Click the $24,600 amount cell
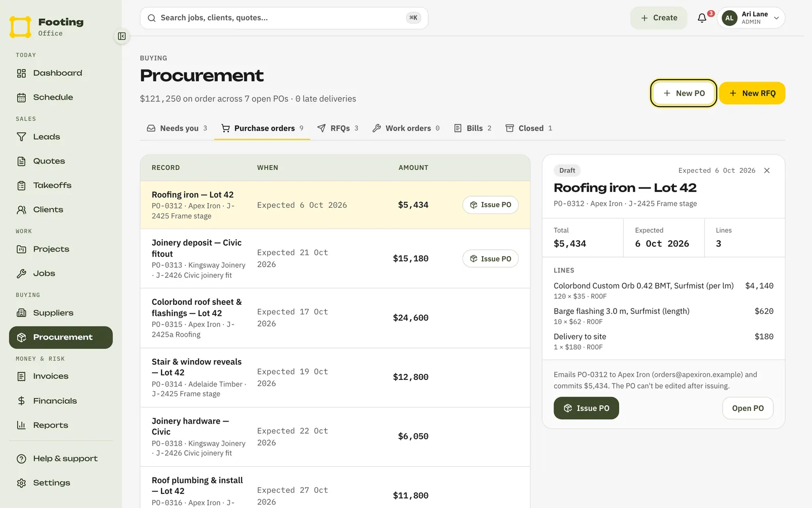 point(411,318)
